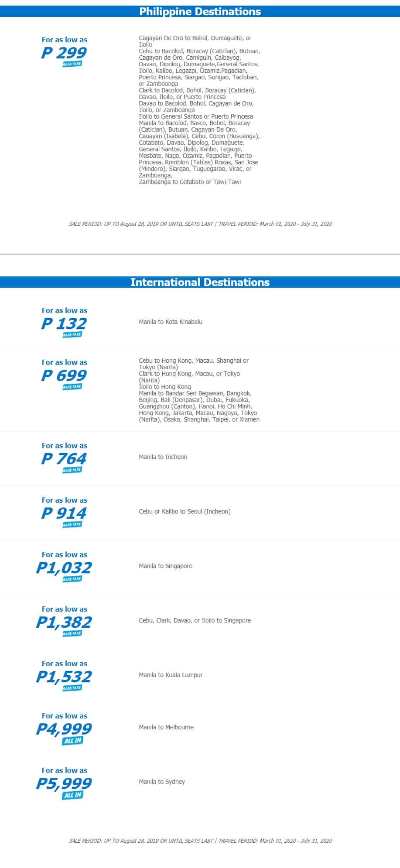Click the ALL IN badge under P5,999

click(72, 795)
